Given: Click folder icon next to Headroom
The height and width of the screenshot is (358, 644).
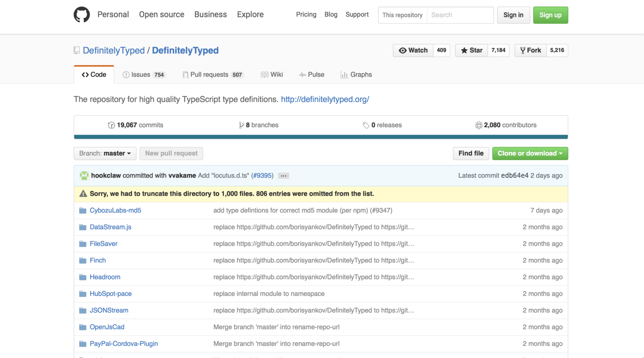Looking at the screenshot, I should tap(83, 277).
